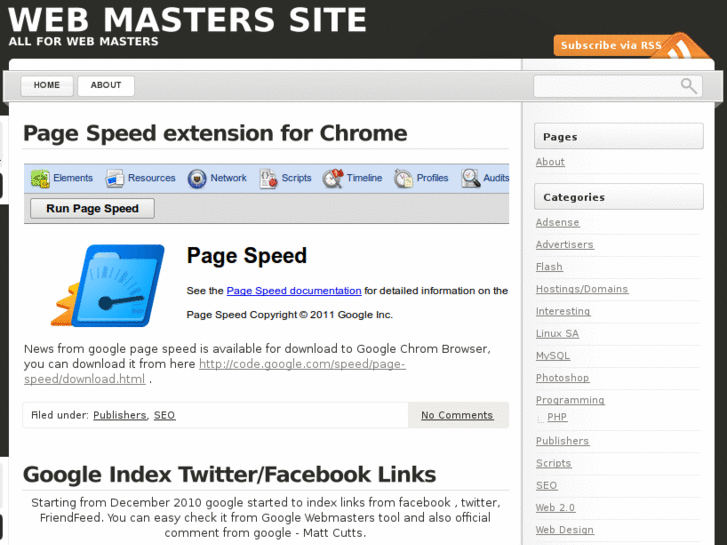Image resolution: width=727 pixels, height=545 pixels.
Task: Open the PHP subcategory
Action: [x=557, y=417]
